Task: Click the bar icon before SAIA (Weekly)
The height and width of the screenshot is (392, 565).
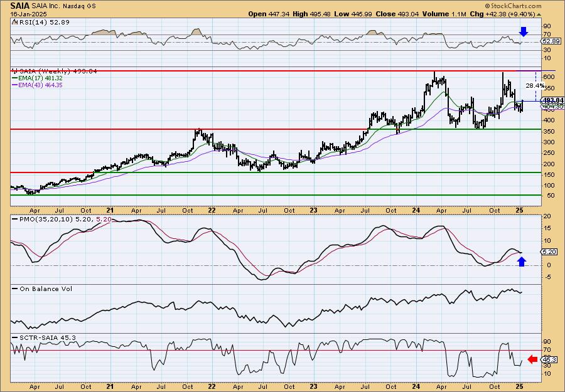Action: (14, 71)
